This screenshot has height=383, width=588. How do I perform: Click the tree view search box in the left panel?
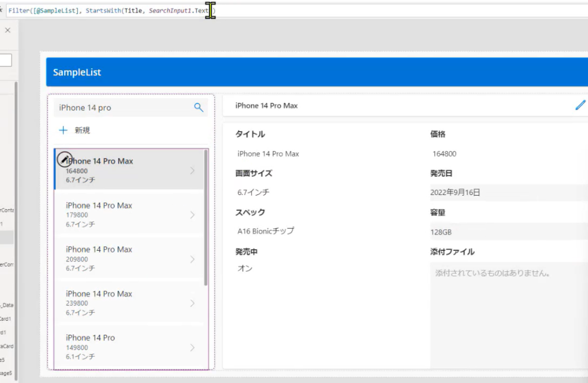(x=6, y=60)
